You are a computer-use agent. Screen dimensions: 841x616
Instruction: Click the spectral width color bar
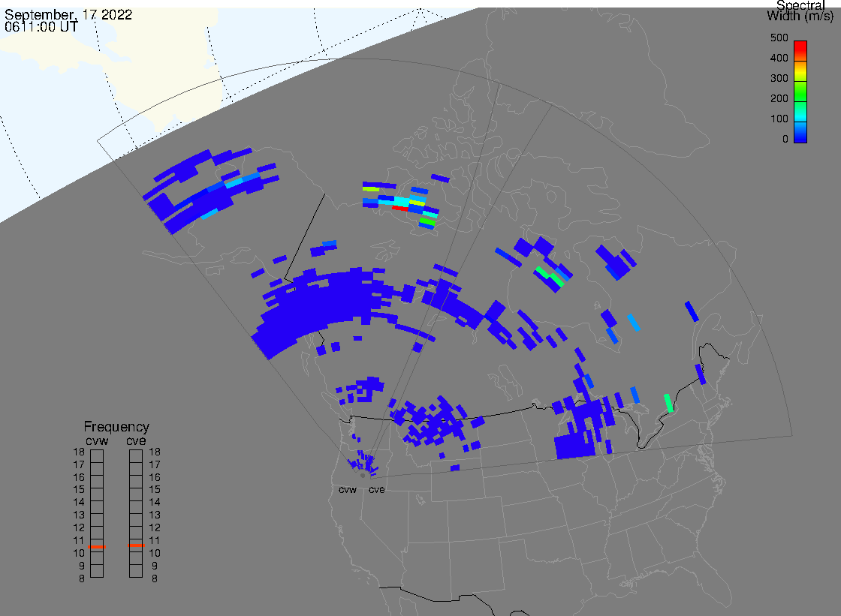[800, 92]
